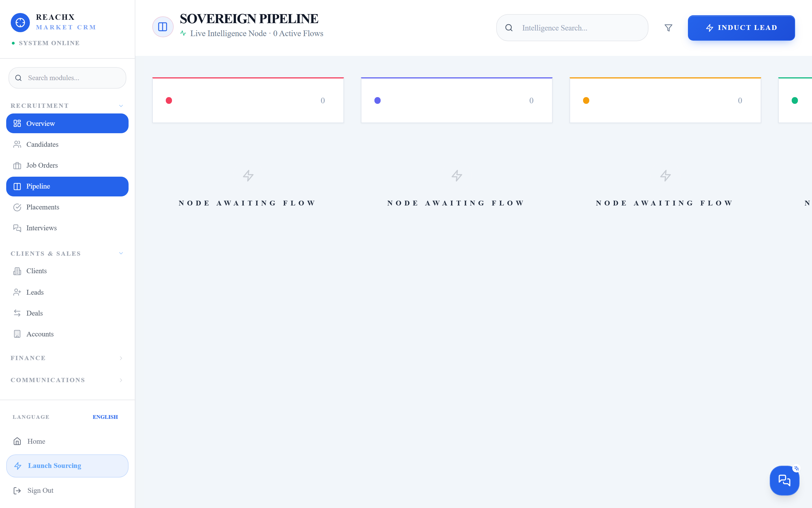812x508 pixels.
Task: Click lightning icon in purple column
Action: tap(457, 175)
